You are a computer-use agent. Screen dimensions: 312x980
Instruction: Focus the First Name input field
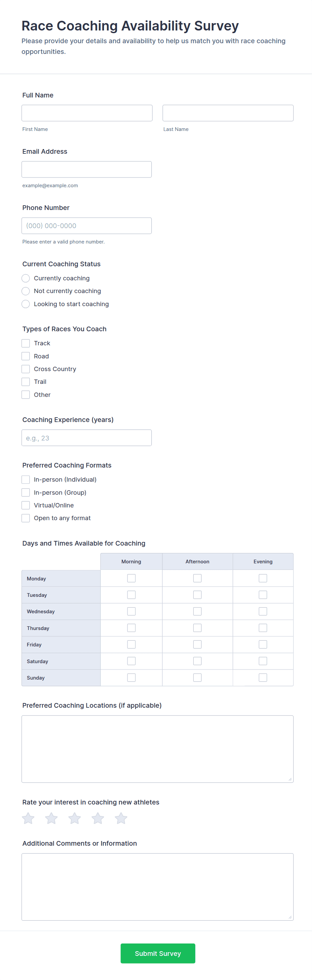tap(87, 113)
